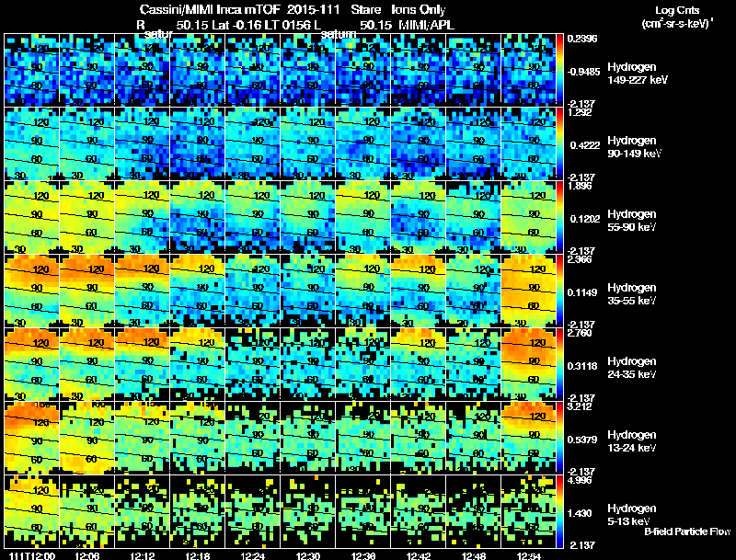The width and height of the screenshot is (736, 560).
Task: Click the 13-24 keV row color bar
Action: click(559, 438)
